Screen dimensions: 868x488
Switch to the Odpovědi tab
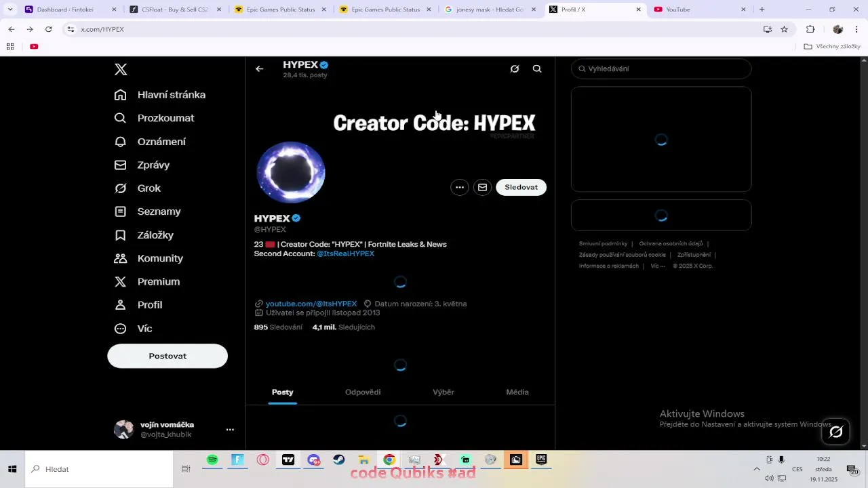point(363,392)
